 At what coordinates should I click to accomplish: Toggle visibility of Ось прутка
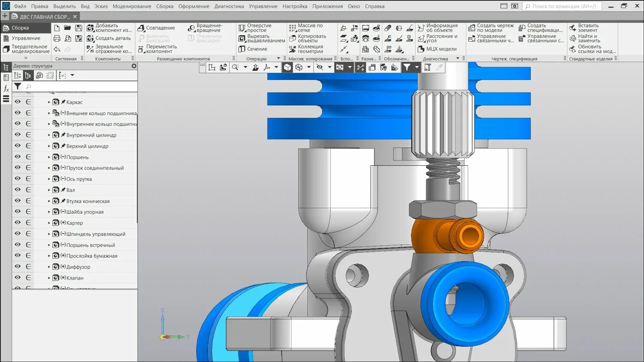pyautogui.click(x=18, y=179)
